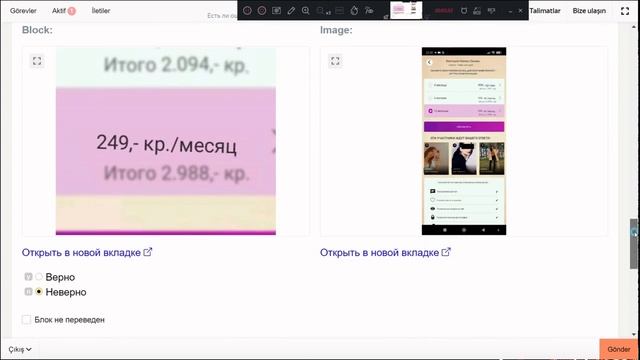Click the vertical scrollbar thumb
The height and width of the screenshot is (360, 640).
click(633, 243)
